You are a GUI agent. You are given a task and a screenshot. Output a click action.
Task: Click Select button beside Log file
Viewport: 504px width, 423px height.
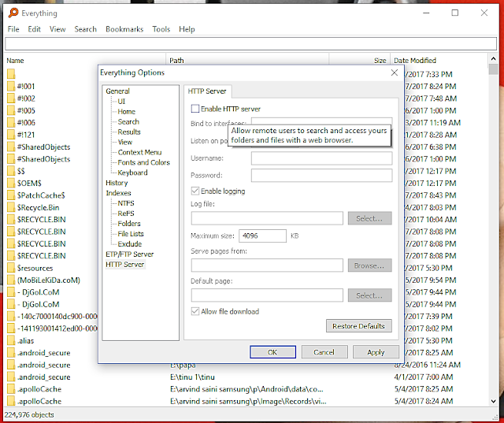pyautogui.click(x=369, y=218)
